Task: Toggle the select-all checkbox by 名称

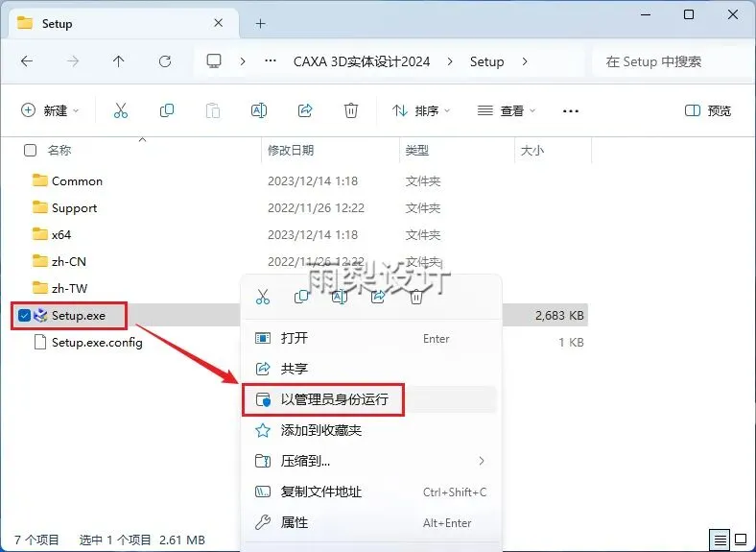Action: coord(30,150)
